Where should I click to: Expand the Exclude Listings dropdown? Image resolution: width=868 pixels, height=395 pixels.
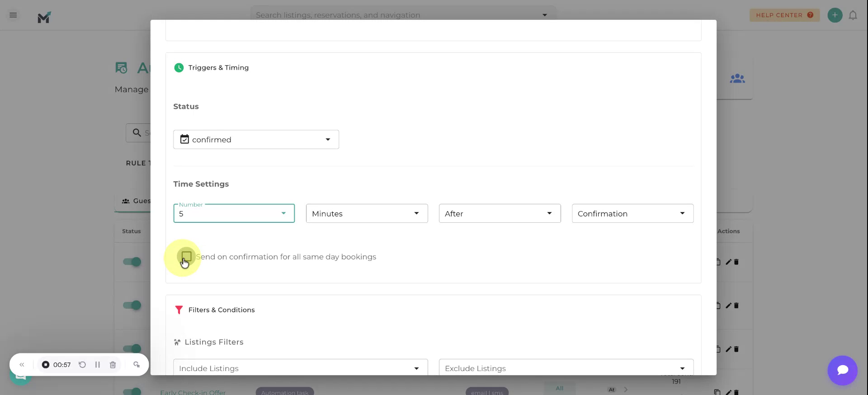pyautogui.click(x=566, y=367)
